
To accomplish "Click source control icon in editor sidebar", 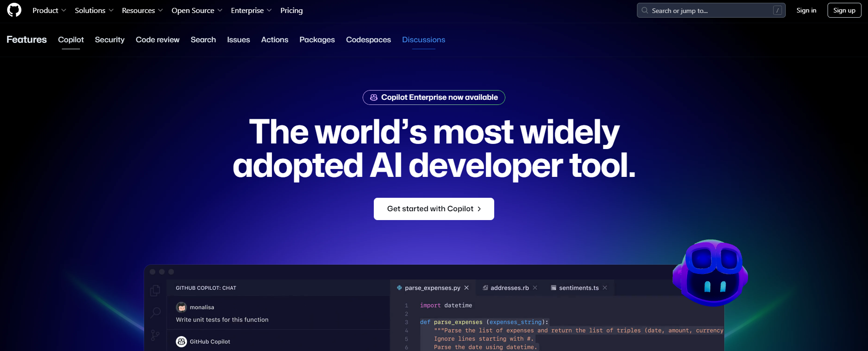I will click(x=155, y=335).
